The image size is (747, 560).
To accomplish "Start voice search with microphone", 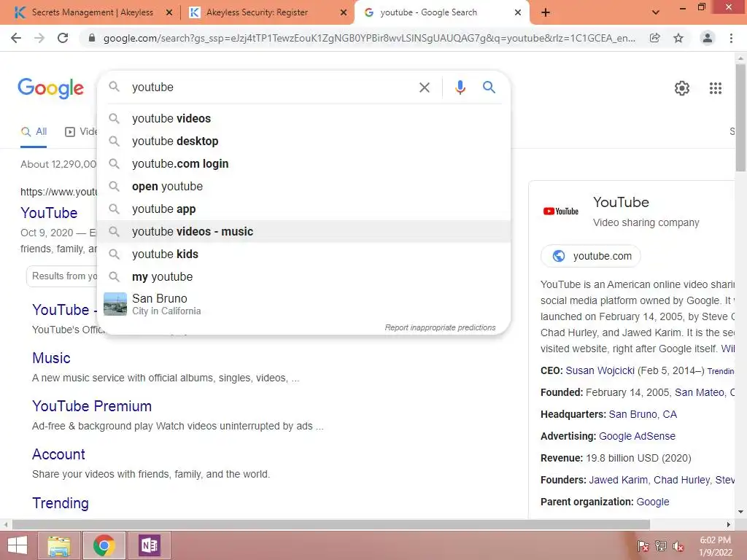I will coord(460,87).
